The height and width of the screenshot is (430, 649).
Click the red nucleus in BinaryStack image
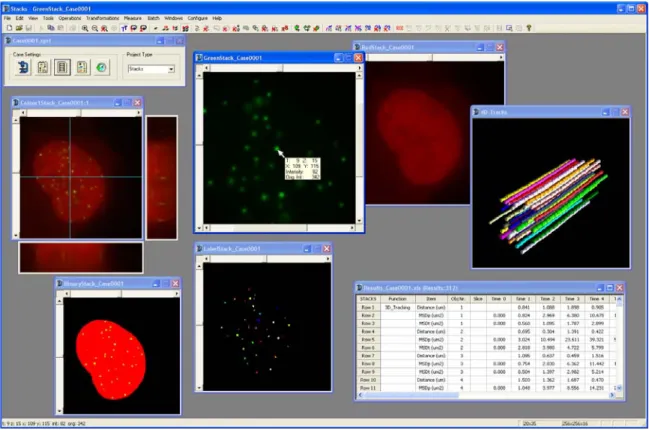tap(111, 359)
